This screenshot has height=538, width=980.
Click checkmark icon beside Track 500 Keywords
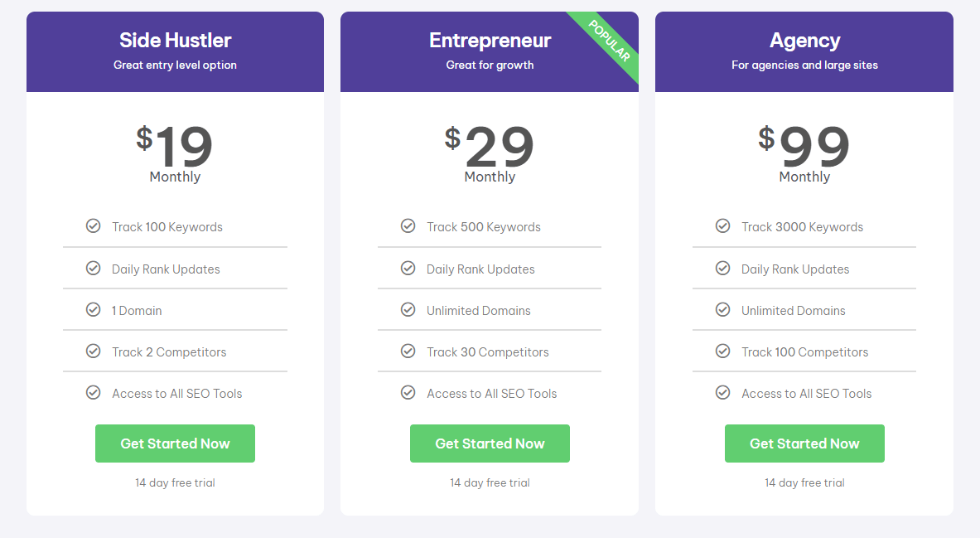click(x=408, y=226)
